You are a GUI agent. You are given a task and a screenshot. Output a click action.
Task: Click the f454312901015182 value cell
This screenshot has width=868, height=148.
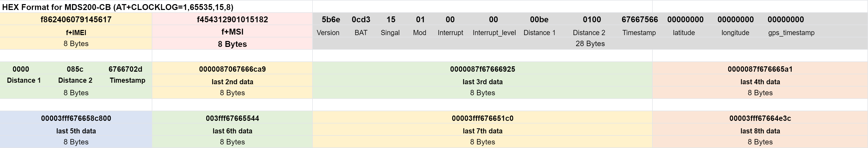tap(232, 19)
